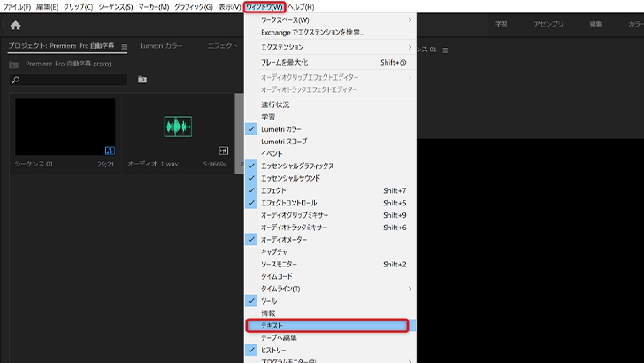644x363 pixels.
Task: Open クリップ(C) menu
Action: point(78,7)
